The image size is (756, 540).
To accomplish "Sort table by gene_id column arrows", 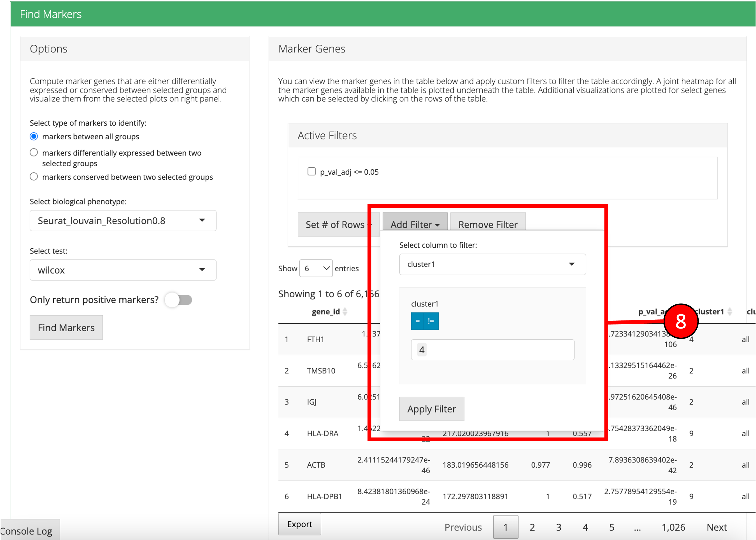I will 345,312.
